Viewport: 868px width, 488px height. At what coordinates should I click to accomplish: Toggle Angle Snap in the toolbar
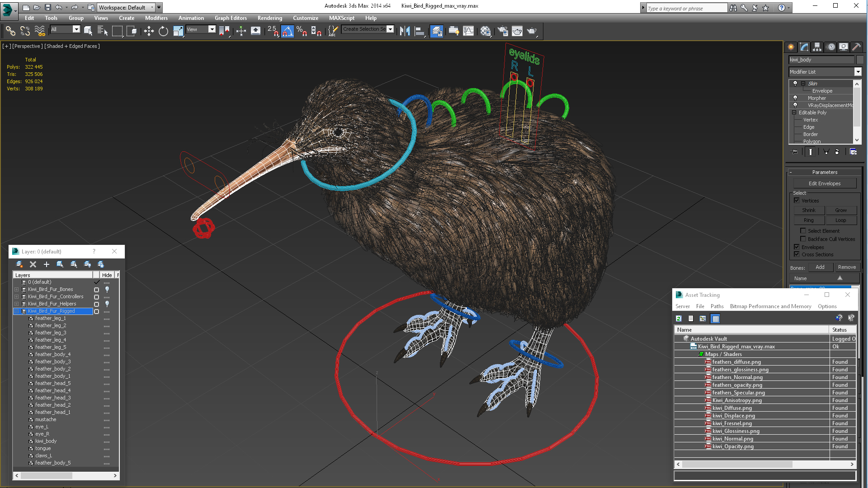288,31
